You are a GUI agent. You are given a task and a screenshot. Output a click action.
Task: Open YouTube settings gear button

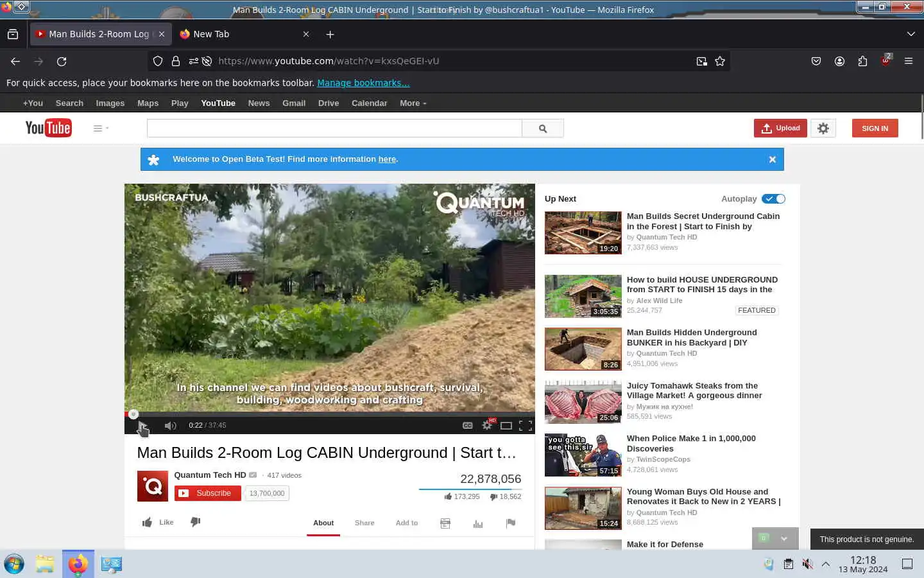[823, 128]
